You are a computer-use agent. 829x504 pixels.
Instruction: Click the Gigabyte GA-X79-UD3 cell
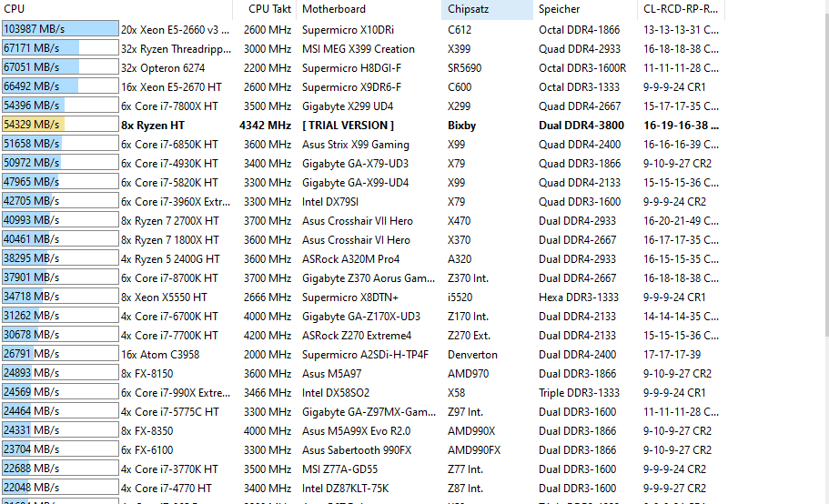coord(355,163)
